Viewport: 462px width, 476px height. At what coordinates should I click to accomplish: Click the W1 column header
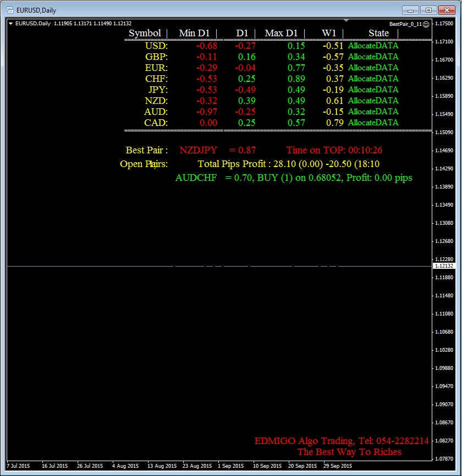click(329, 33)
